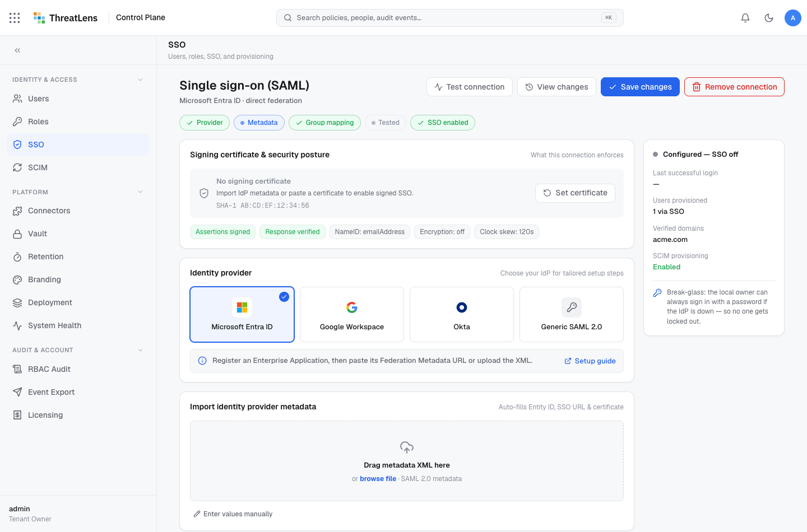
Task: Click Encryption: off tag
Action: (442, 232)
